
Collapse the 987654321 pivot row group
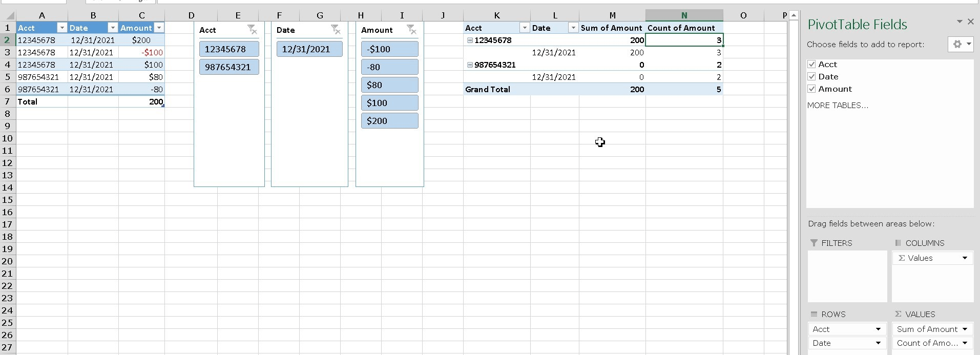pyautogui.click(x=470, y=65)
